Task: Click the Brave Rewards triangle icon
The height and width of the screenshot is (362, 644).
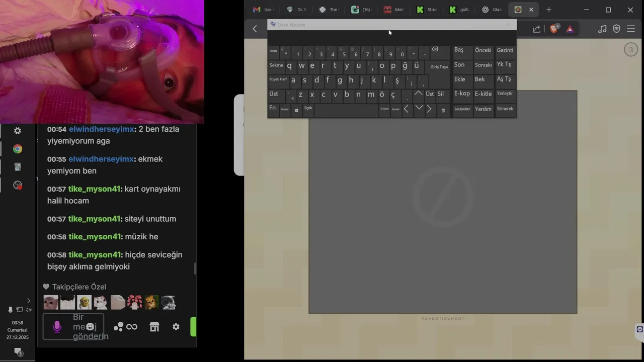Action: coord(570,29)
